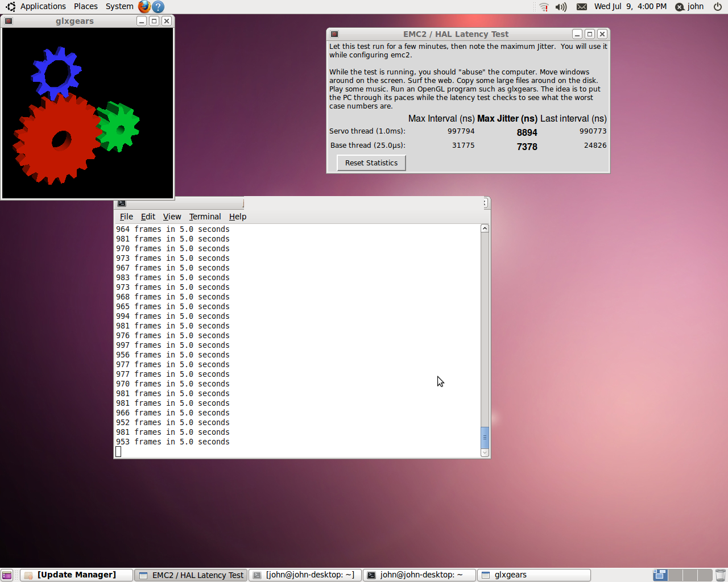
Task: Open the volume speaker indicator
Action: [x=561, y=7]
